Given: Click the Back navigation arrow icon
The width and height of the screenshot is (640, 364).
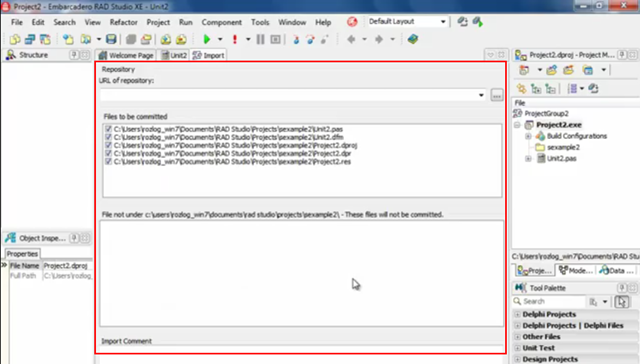Looking at the screenshot, I should (351, 39).
